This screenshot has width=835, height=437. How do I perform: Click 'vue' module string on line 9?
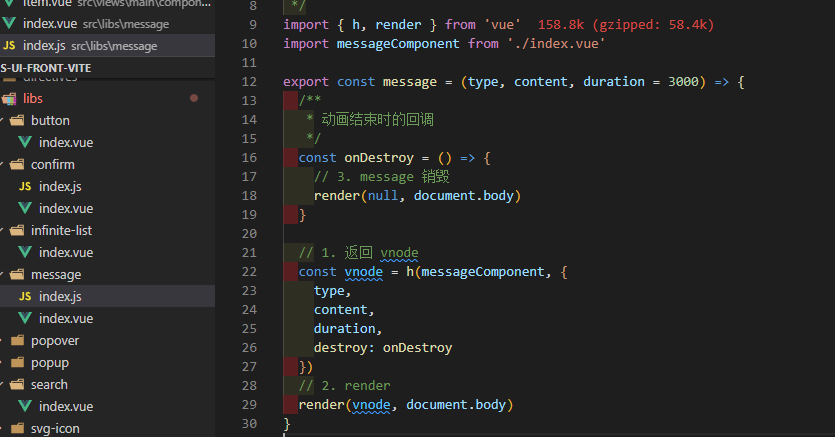pyautogui.click(x=502, y=24)
